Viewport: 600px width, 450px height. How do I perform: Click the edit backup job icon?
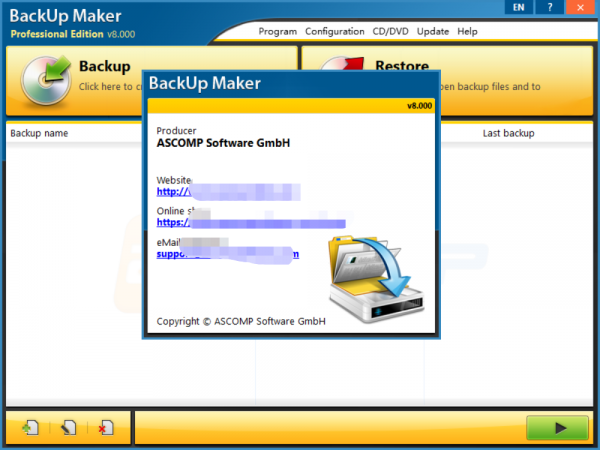(x=68, y=428)
